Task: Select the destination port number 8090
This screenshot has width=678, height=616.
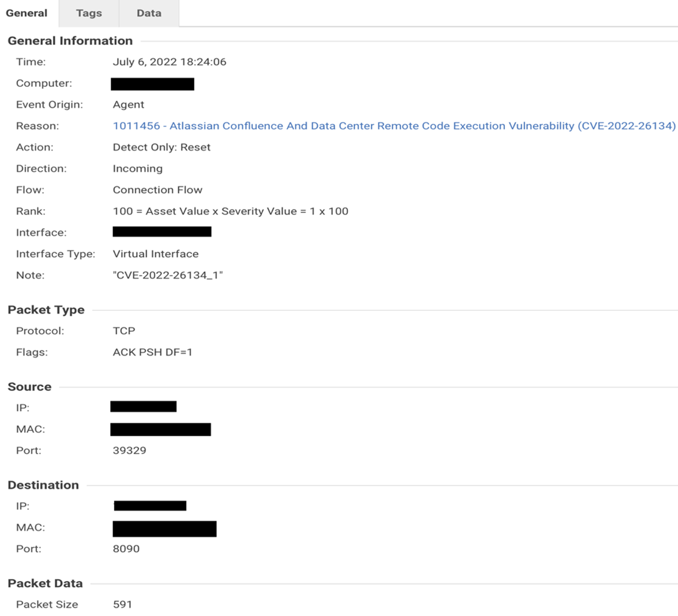Action: click(x=126, y=549)
